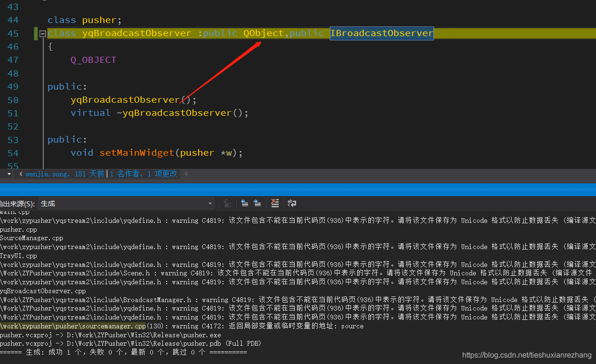Viewport: 596px width, 364px height.
Task: Go to next message in the output
Action: (257, 203)
